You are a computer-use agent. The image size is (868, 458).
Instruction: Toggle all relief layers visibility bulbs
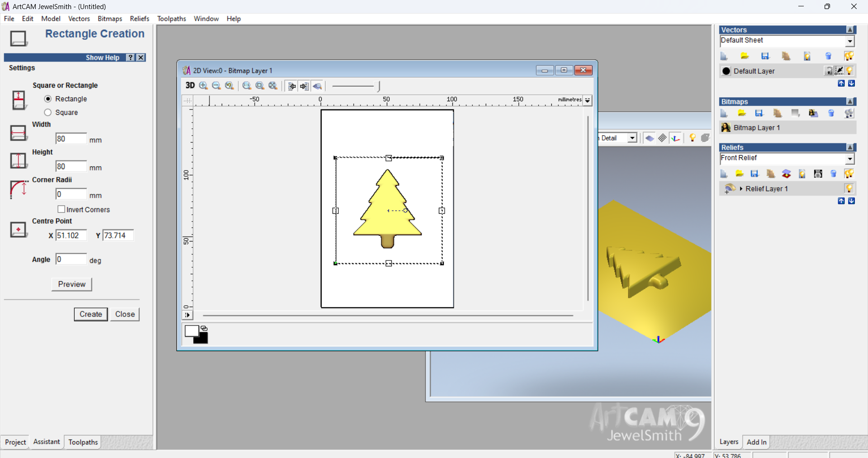(x=849, y=174)
